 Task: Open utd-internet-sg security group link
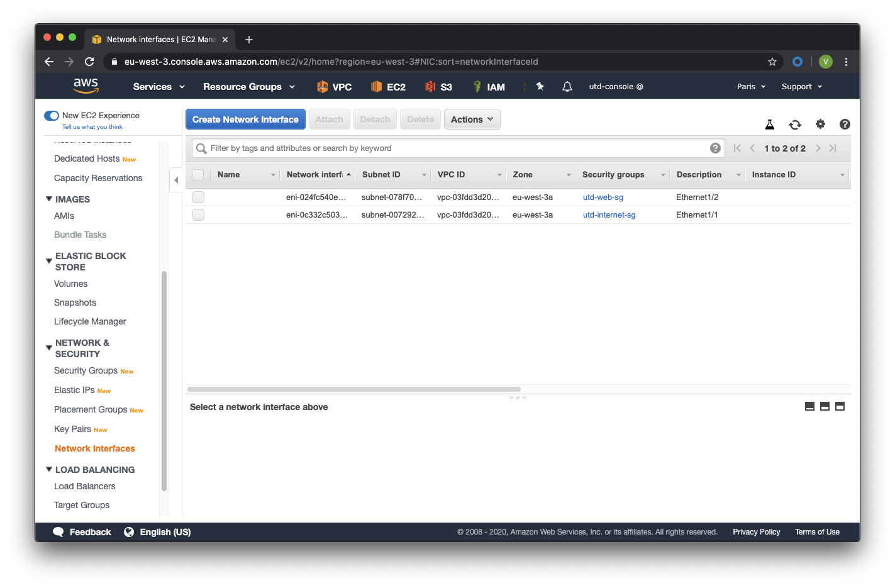pos(609,215)
